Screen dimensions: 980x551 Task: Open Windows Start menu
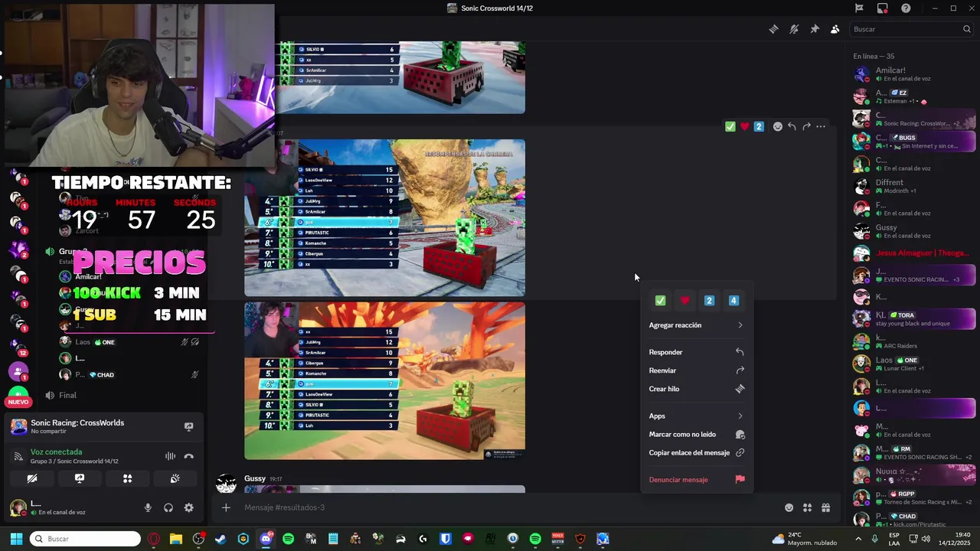click(16, 539)
